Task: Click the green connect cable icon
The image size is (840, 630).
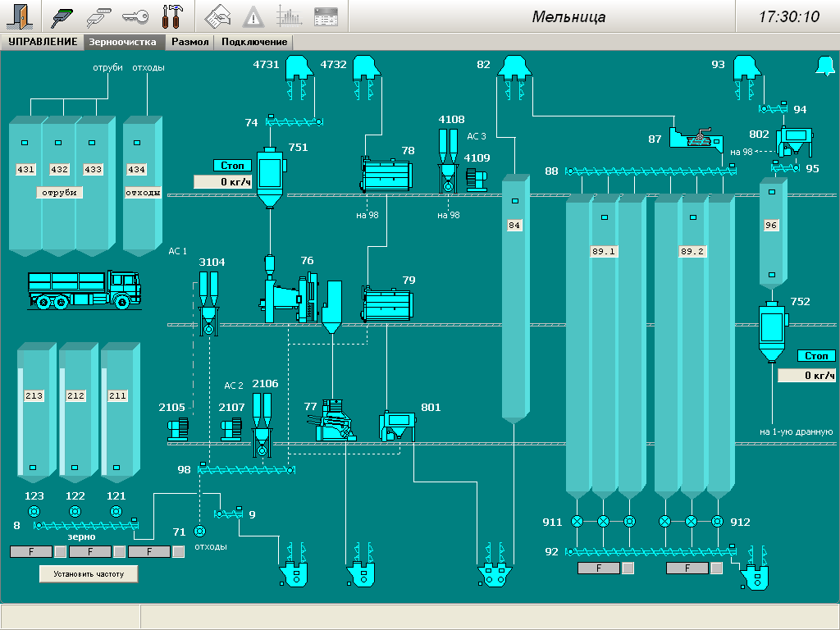Action: click(x=62, y=16)
